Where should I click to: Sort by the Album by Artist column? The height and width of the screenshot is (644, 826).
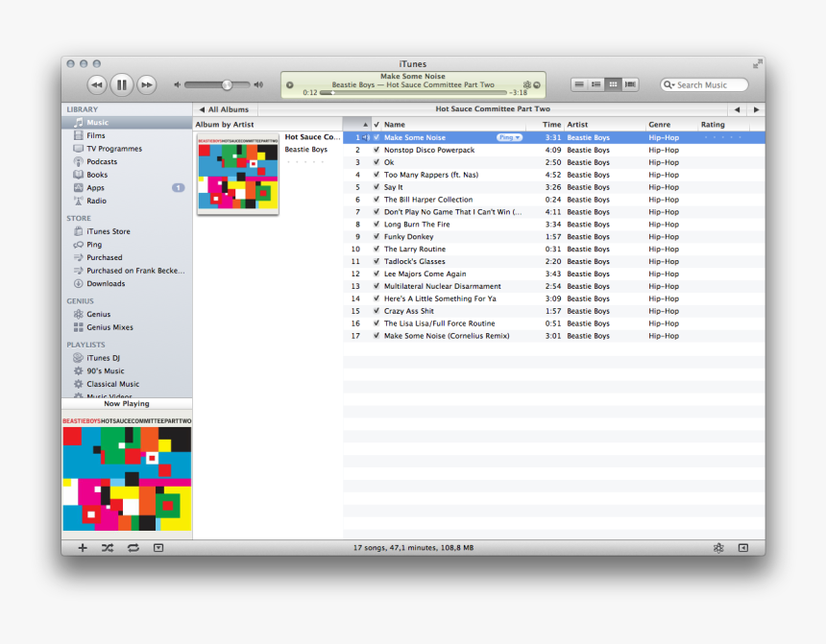pos(268,124)
